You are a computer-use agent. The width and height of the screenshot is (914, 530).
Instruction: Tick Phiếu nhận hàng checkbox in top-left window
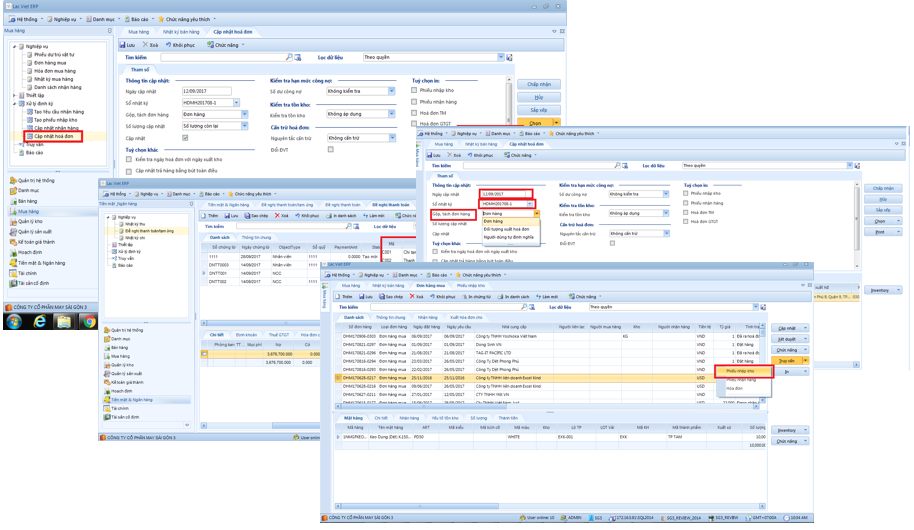[x=414, y=101]
